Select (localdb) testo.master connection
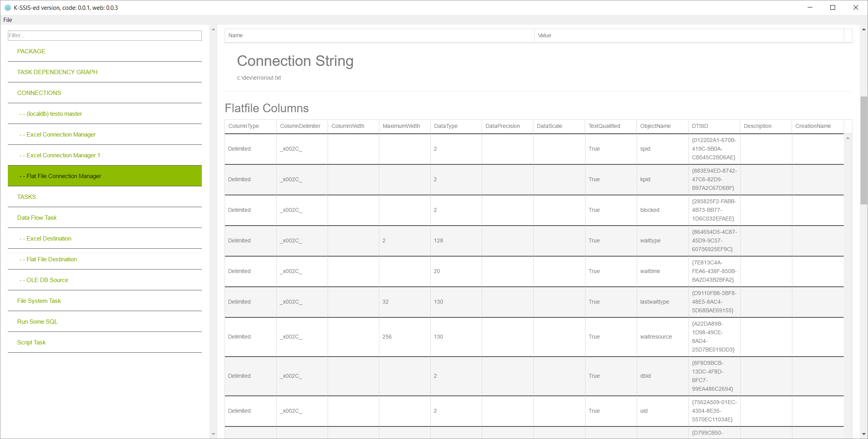The width and height of the screenshot is (868, 439). 54,114
